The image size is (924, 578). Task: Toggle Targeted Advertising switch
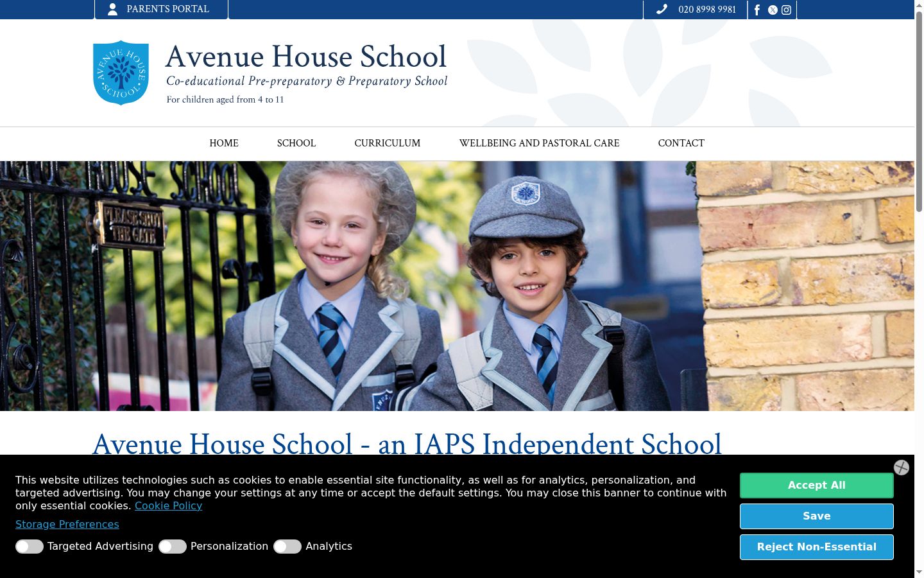point(30,547)
